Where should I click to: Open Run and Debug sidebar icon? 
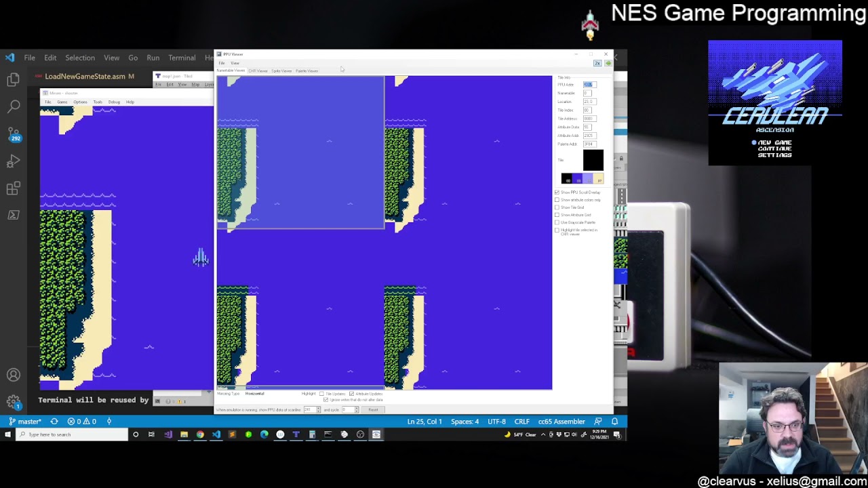[14, 161]
